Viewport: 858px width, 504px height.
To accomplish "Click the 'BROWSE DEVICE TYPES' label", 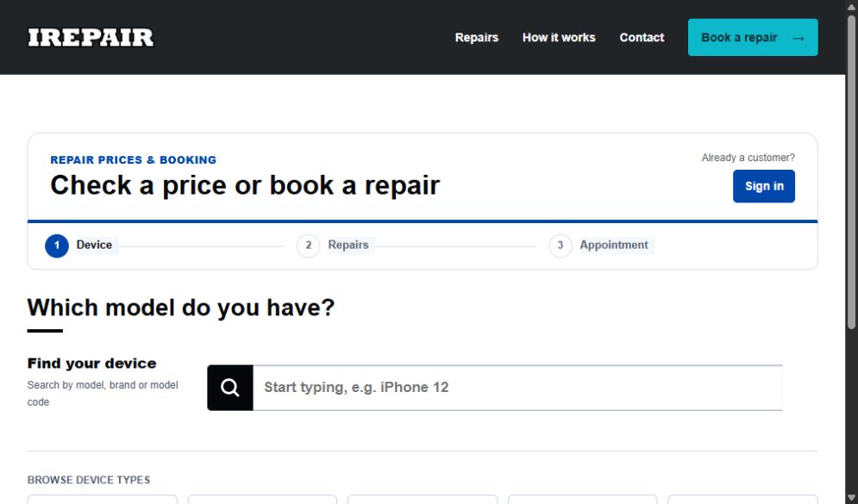I will click(89, 480).
